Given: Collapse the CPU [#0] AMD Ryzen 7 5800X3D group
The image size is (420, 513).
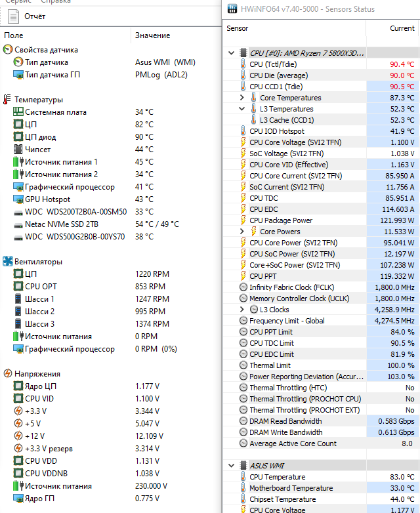Looking at the screenshot, I should pos(232,53).
